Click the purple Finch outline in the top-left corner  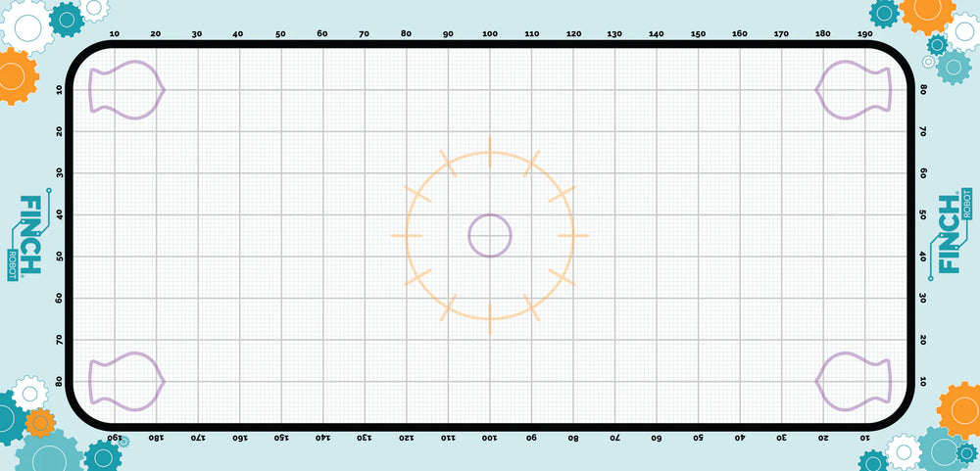point(125,90)
